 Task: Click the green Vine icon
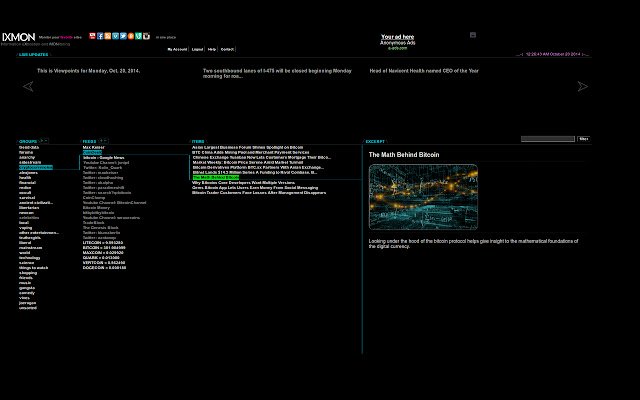(138, 36)
